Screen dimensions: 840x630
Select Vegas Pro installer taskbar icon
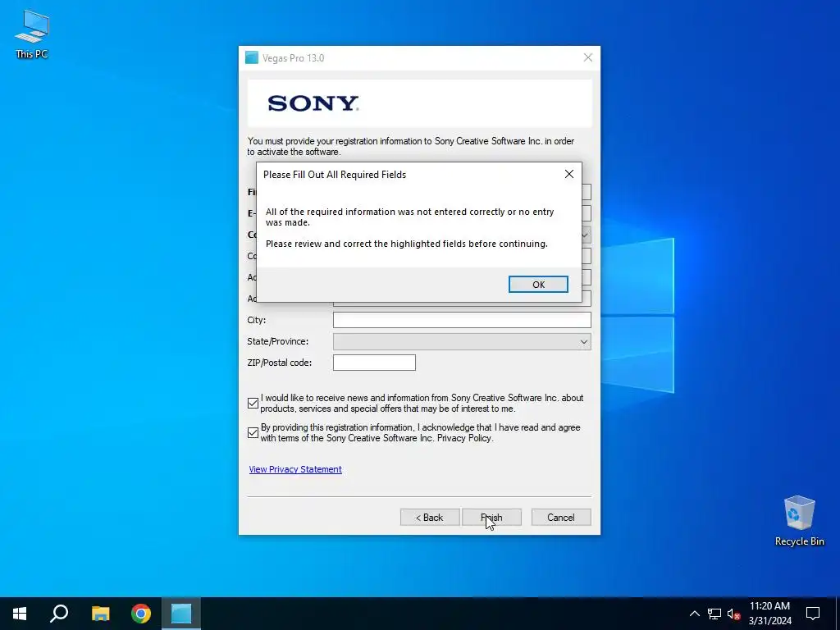181,614
